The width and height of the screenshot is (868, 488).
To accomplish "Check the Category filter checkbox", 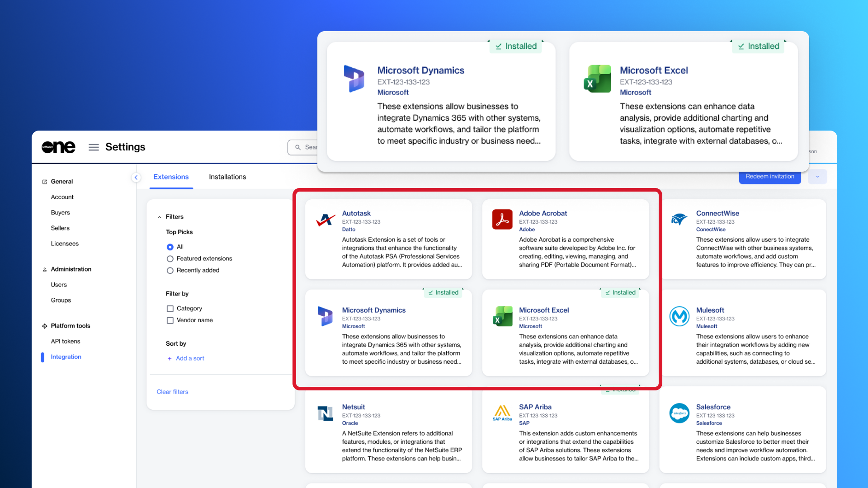I will 170,309.
